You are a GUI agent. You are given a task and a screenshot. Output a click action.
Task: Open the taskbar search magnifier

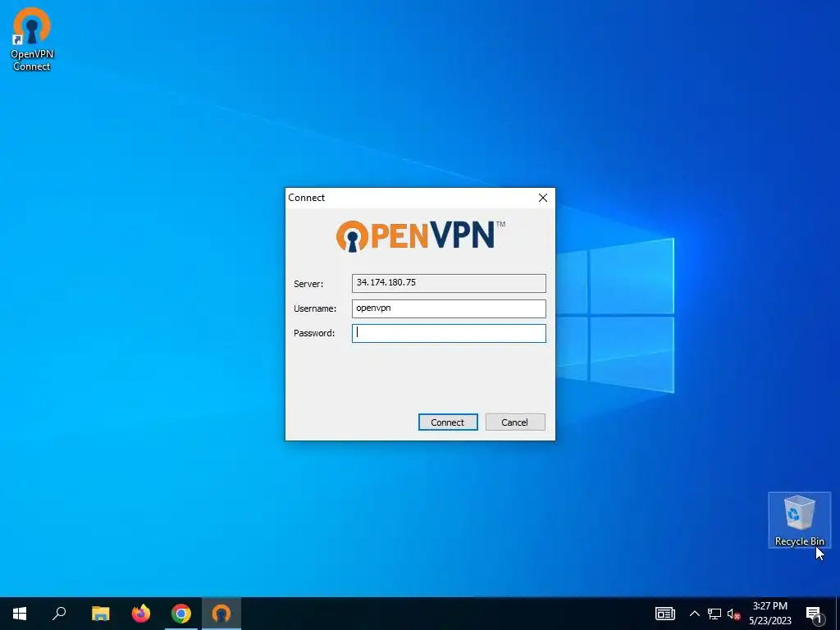[59, 614]
